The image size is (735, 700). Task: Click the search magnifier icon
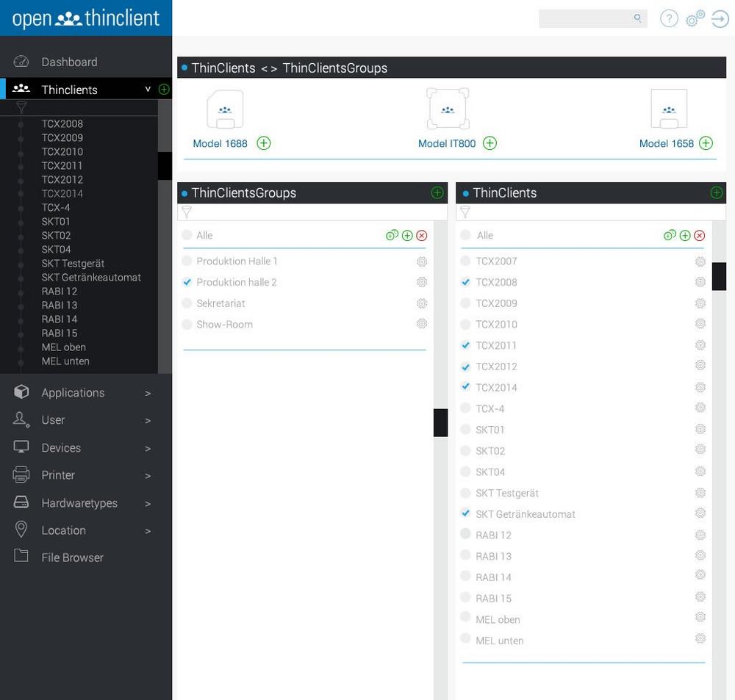click(x=637, y=18)
